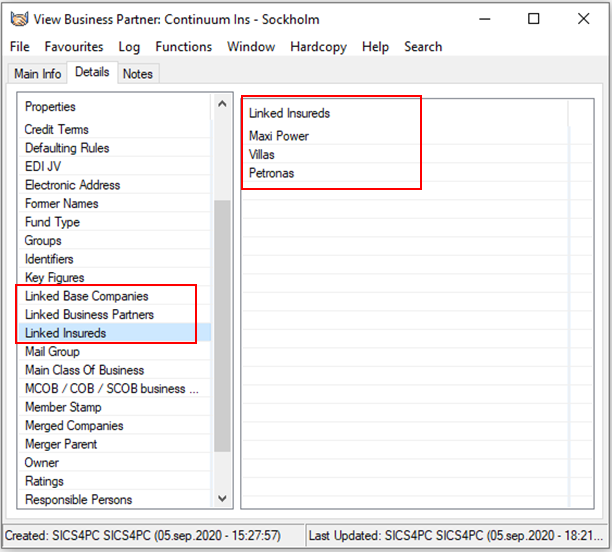Viewport: 612px width, 552px height.
Task: Maximize the View Business Partner window
Action: coord(534,19)
